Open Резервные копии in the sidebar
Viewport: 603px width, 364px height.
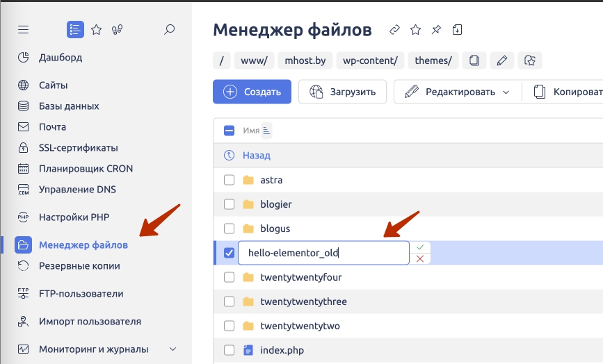pos(79,265)
